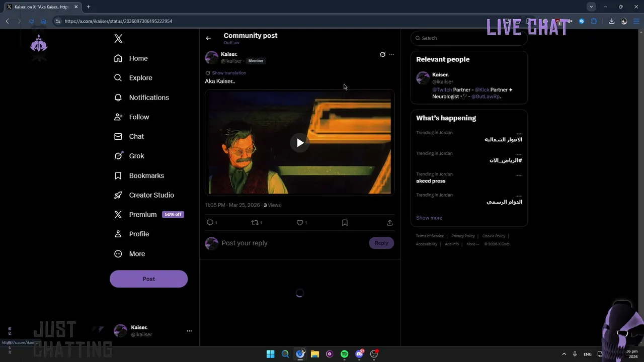Open post options three-dot menu
Screen dimensions: 644x362
point(391,54)
